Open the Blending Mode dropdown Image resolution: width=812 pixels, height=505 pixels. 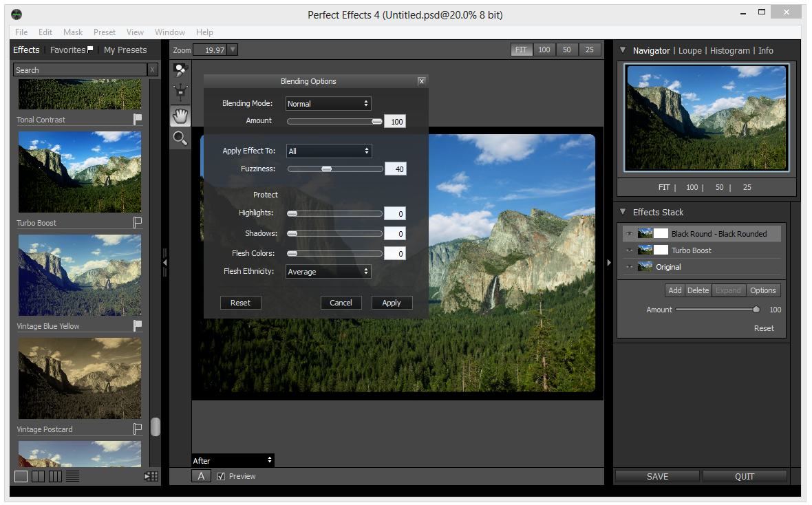pyautogui.click(x=328, y=104)
